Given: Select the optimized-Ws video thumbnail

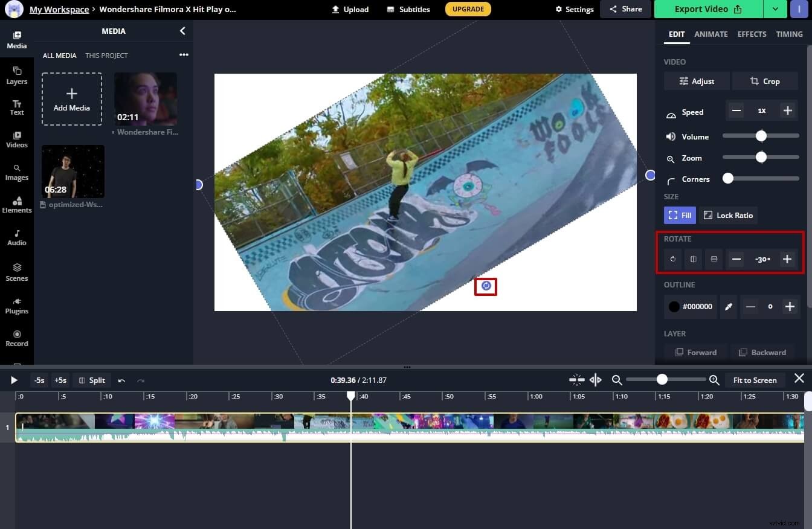Looking at the screenshot, I should coord(72,171).
